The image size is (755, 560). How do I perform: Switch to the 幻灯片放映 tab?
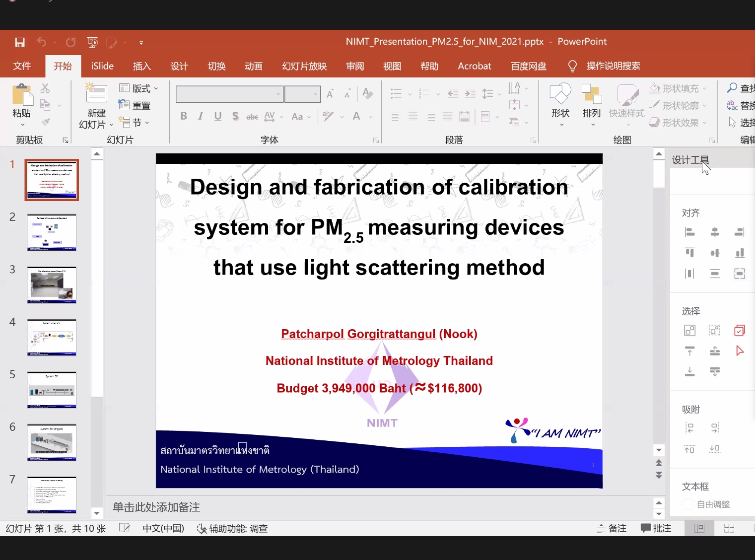[304, 66]
